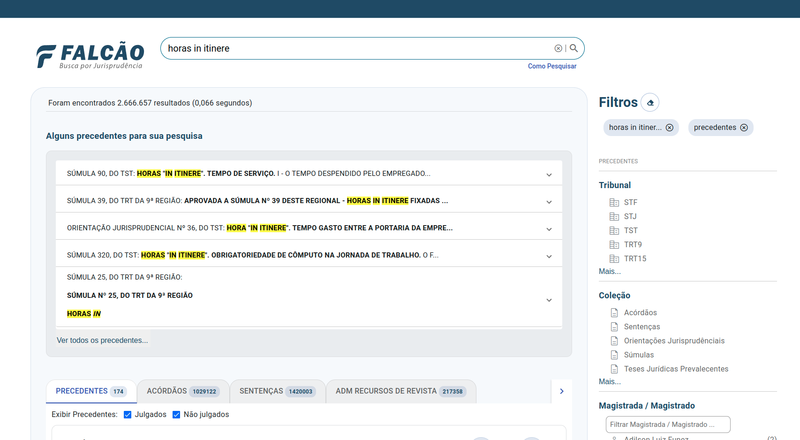Expand Orientação Jurisprudencial Nº 36 row

549,229
